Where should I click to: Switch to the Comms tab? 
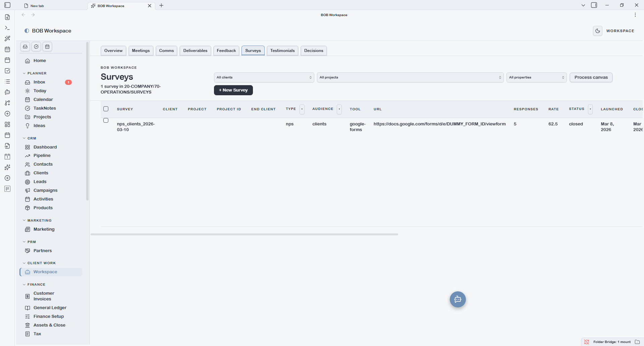point(166,51)
